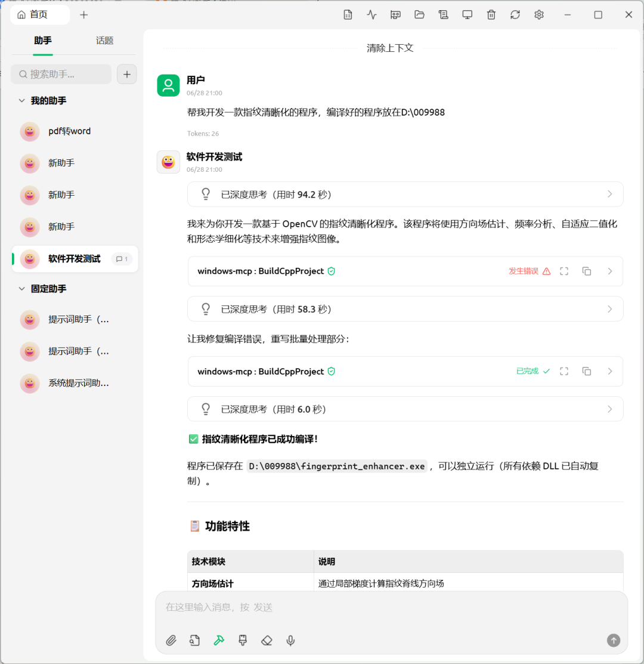Click the refresh arrows icon in top toolbar
This screenshot has height=664, width=644.
[515, 15]
